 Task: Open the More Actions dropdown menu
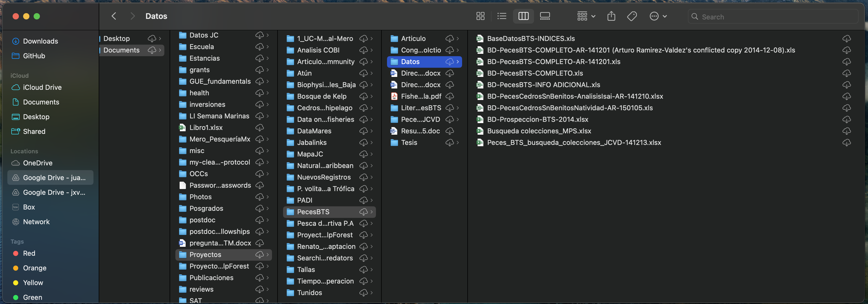point(658,16)
